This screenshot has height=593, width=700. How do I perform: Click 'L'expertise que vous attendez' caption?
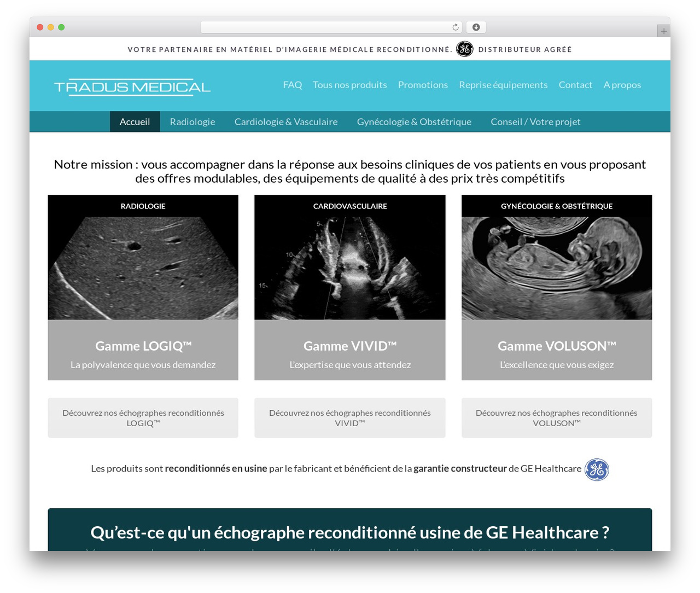[x=350, y=365]
